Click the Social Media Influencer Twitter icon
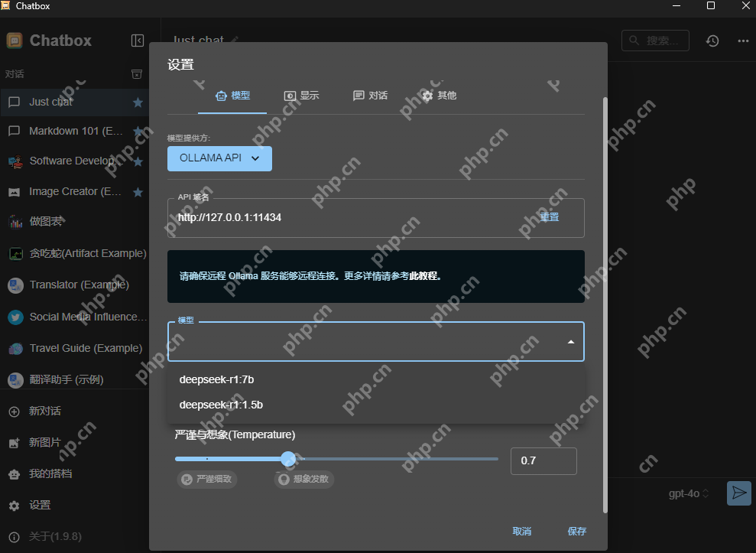Viewport: 756px width, 553px height. coord(15,317)
